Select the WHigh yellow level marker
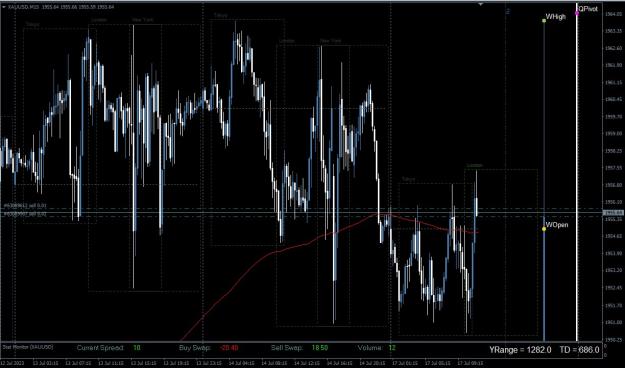The height and width of the screenshot is (368, 625). (x=544, y=20)
